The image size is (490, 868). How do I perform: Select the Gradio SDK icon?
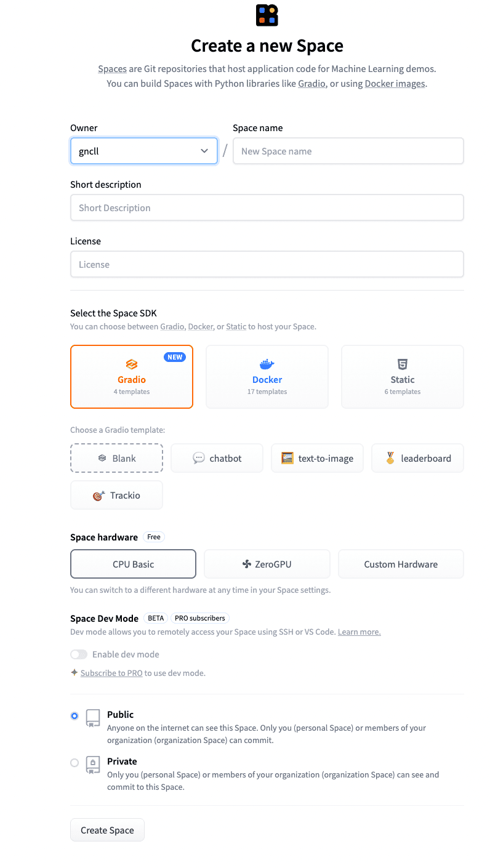[132, 364]
